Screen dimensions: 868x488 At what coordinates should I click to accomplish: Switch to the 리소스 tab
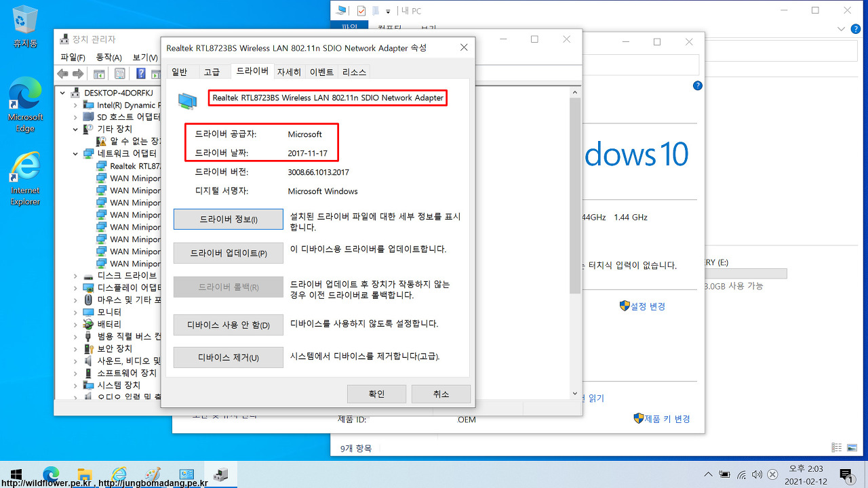(354, 72)
